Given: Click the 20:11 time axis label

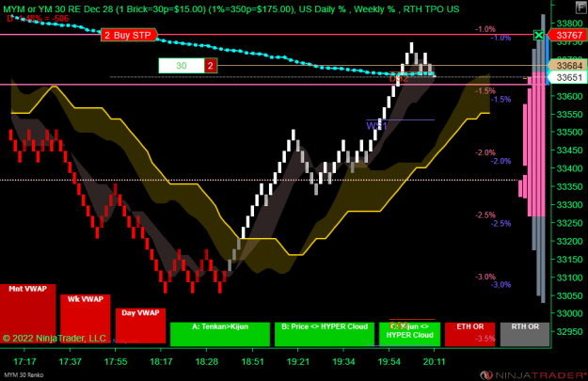Looking at the screenshot, I should point(435,362).
